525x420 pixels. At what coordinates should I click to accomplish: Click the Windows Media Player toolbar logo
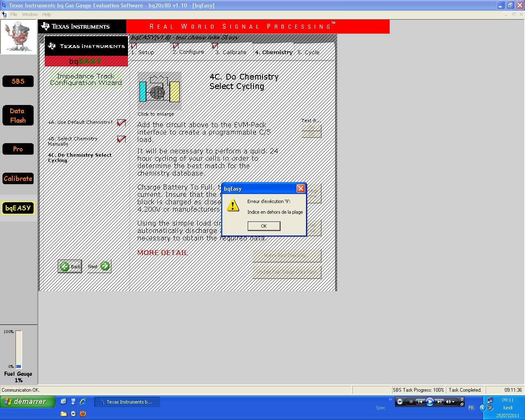tap(400, 402)
